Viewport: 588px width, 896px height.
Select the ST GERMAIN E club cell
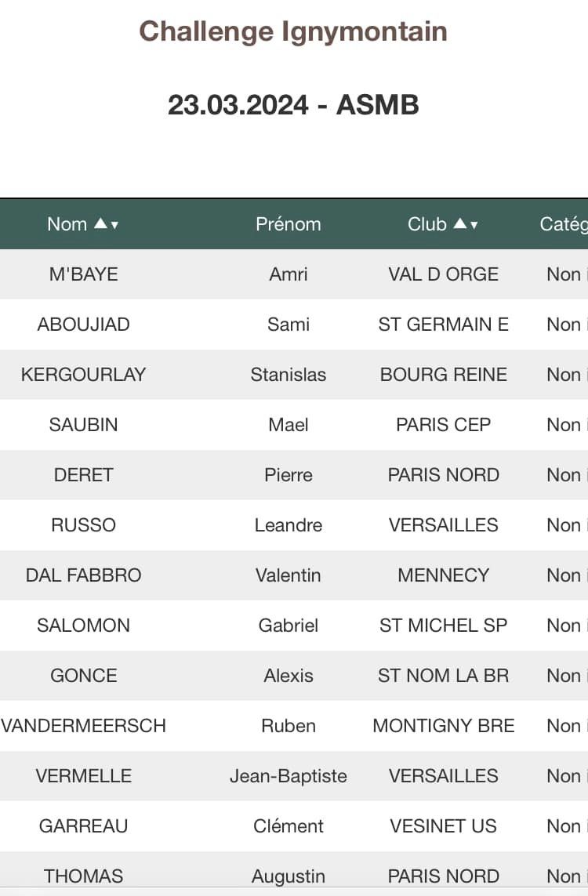pyautogui.click(x=444, y=325)
